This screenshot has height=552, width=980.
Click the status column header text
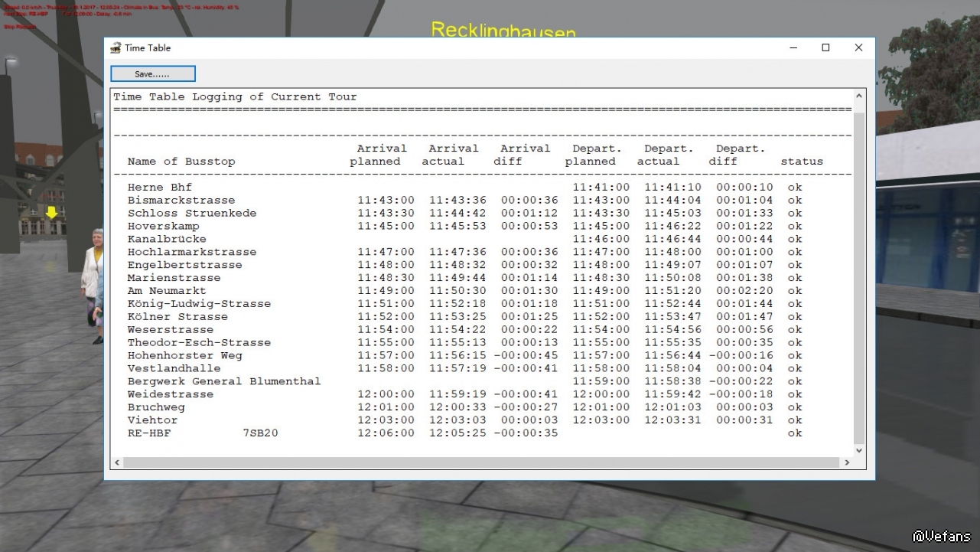point(802,162)
